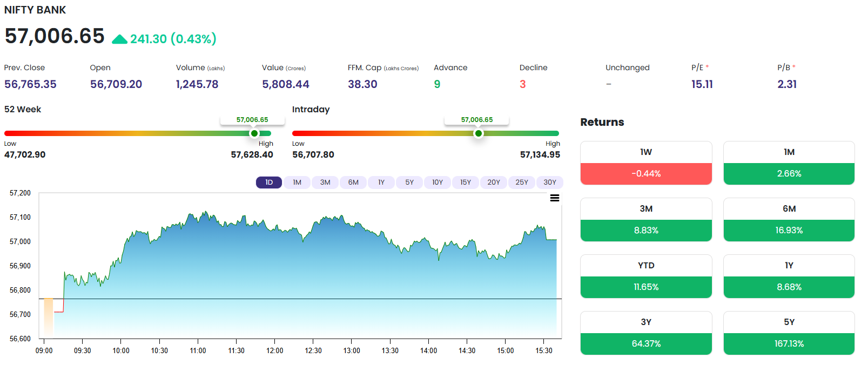Click the 52 Week high 57,628.40
Screen dimensions: 868x365
[x=252, y=155]
